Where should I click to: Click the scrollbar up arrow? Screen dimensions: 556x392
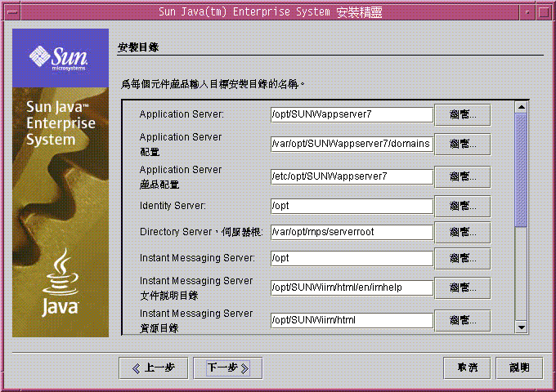(x=522, y=107)
